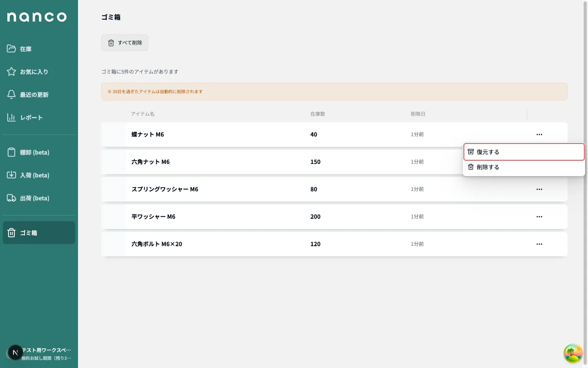
Task: Click the ゴミ箱 trash icon in sidebar
Action: point(11,233)
